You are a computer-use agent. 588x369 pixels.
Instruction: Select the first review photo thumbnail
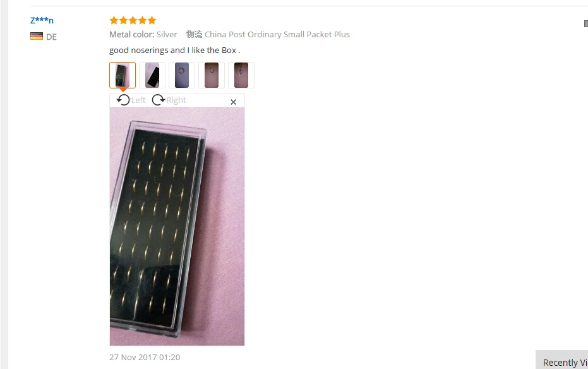pos(123,75)
